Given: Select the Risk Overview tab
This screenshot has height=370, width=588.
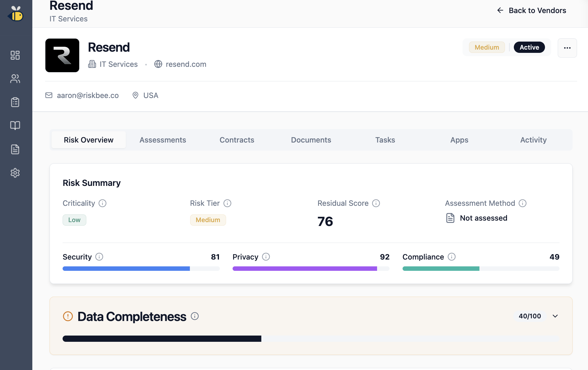Looking at the screenshot, I should [x=89, y=140].
